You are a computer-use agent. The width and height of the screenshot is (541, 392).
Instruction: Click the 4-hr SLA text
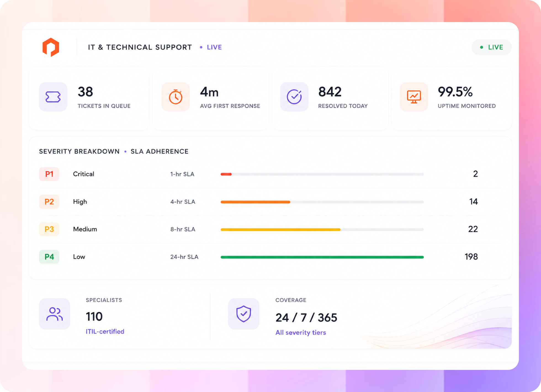[x=183, y=202]
